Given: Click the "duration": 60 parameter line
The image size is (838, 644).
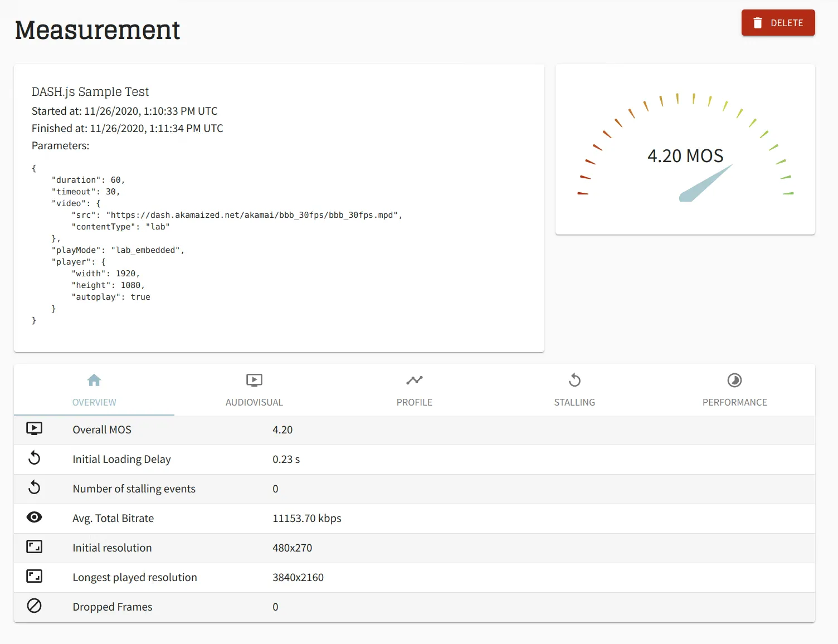Looking at the screenshot, I should pos(88,180).
